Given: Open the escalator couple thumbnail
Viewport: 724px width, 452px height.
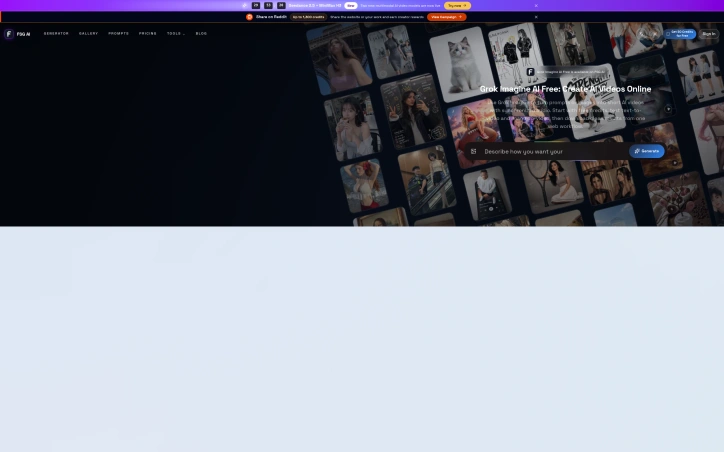Looking at the screenshot, I should (427, 181).
